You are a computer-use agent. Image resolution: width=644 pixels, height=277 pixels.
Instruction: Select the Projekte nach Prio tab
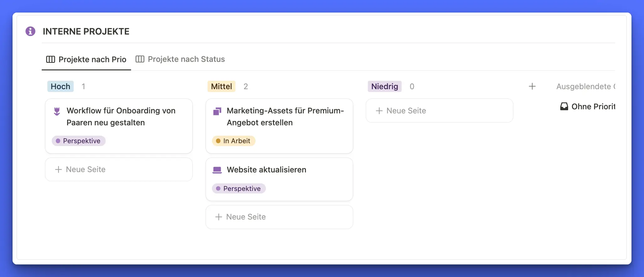click(92, 59)
